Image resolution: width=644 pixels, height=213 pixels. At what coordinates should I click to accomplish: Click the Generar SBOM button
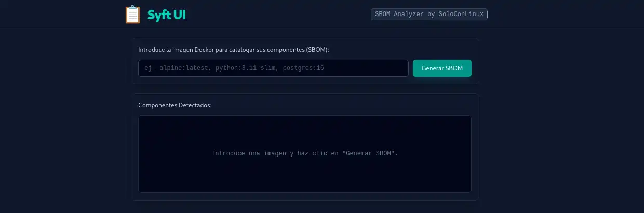[442, 68]
